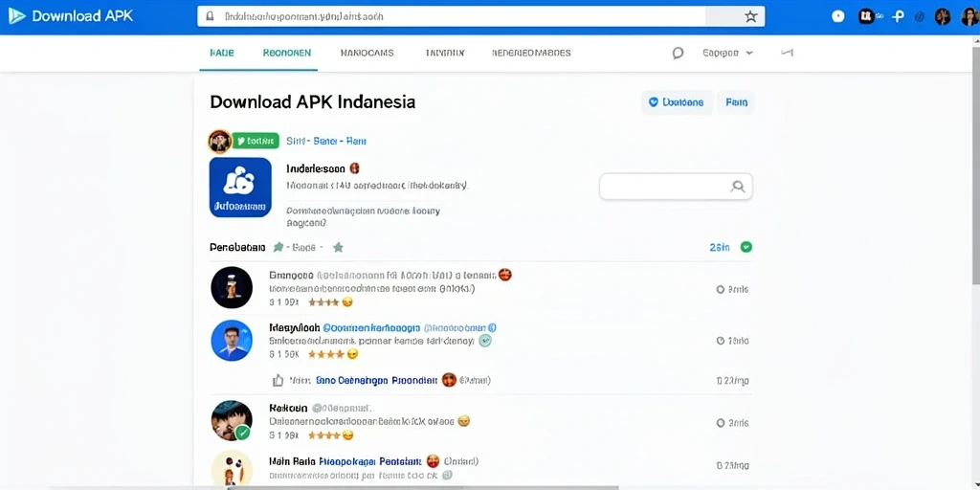Click the teal check badge in Ideaylooh's review text
This screenshot has width=980, height=490.
click(x=485, y=341)
